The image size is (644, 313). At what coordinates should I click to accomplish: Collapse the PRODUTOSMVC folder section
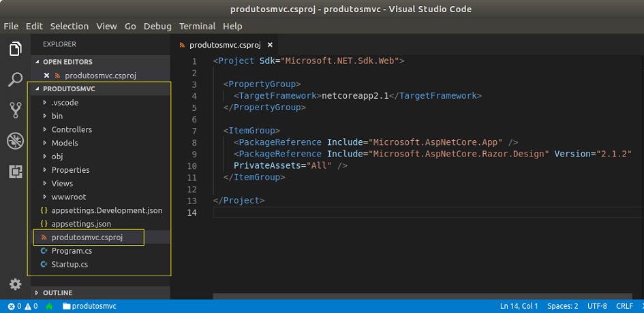click(x=37, y=89)
